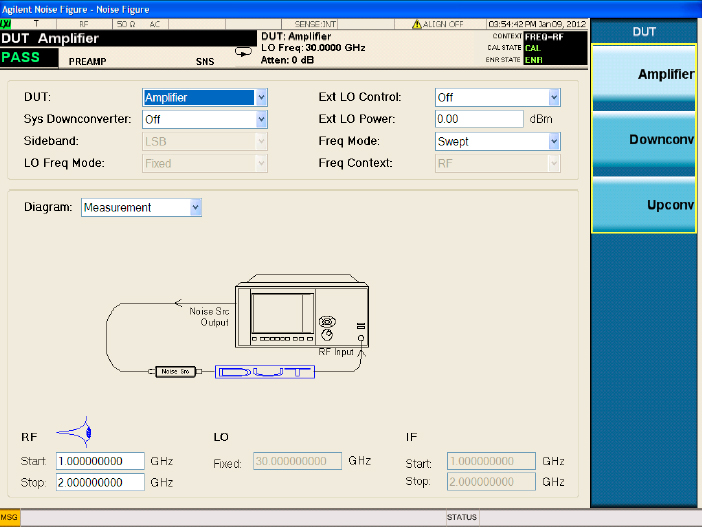Click the continuous sweep loop icon
This screenshot has height=527, width=702.
(x=243, y=52)
